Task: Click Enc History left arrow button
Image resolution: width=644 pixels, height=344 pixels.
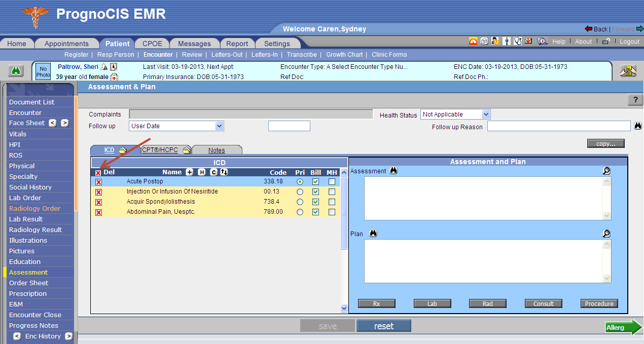Action: coord(17,336)
